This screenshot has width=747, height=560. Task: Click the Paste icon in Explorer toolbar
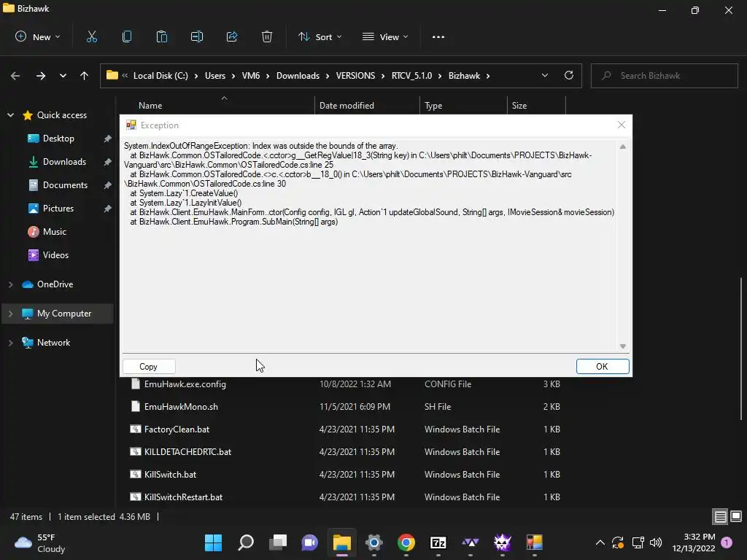(x=162, y=36)
